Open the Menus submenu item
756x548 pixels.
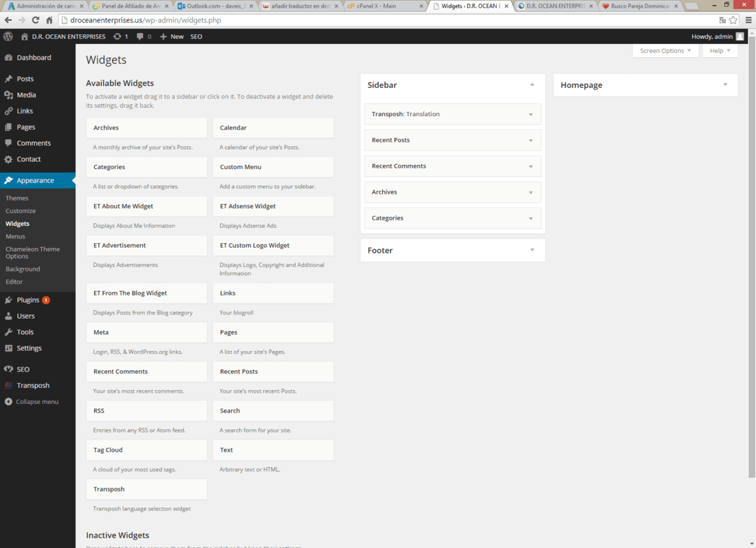[x=15, y=236]
